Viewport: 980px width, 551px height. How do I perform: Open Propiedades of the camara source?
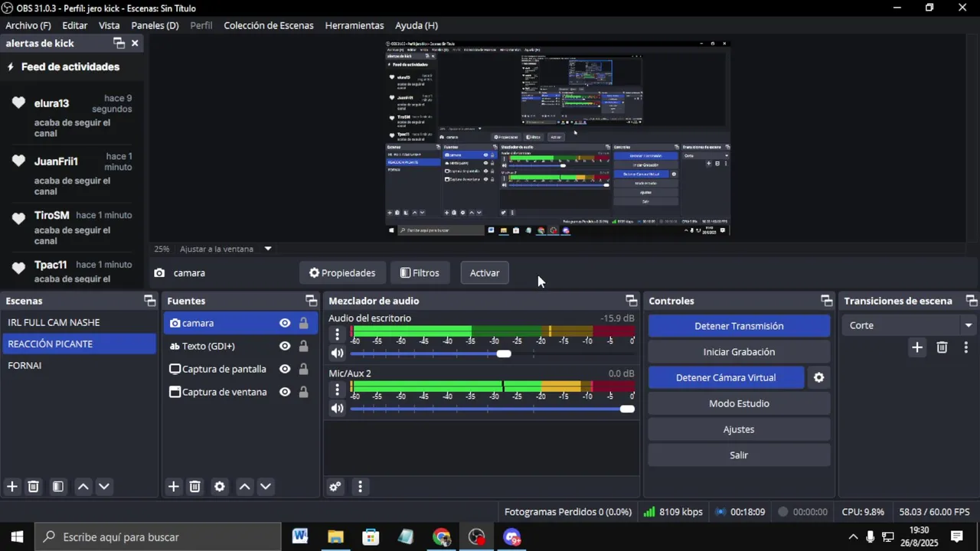[342, 273]
